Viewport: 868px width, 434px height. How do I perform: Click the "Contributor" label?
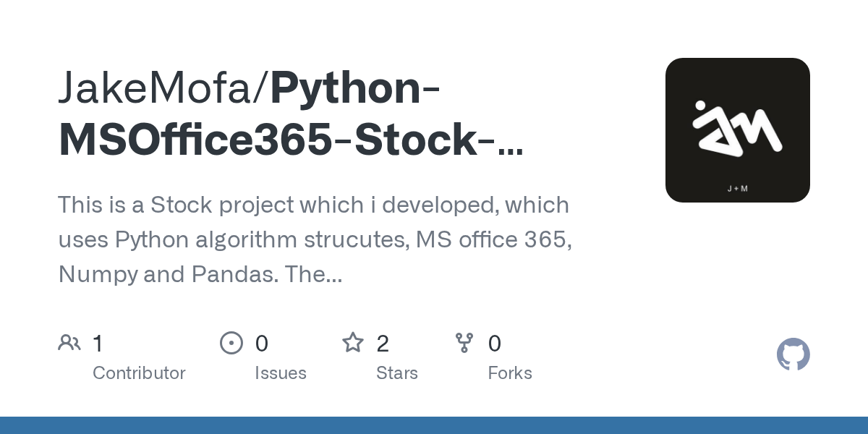pyautogui.click(x=139, y=373)
